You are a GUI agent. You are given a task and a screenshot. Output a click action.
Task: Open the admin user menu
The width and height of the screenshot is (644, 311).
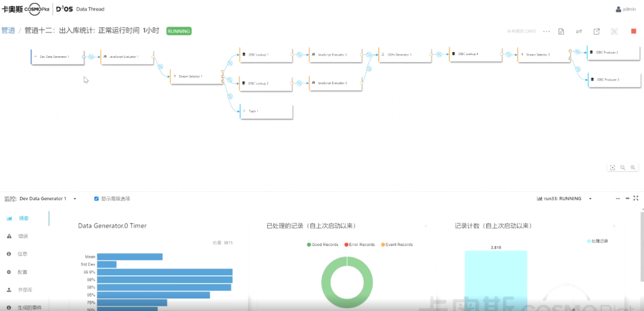point(626,9)
